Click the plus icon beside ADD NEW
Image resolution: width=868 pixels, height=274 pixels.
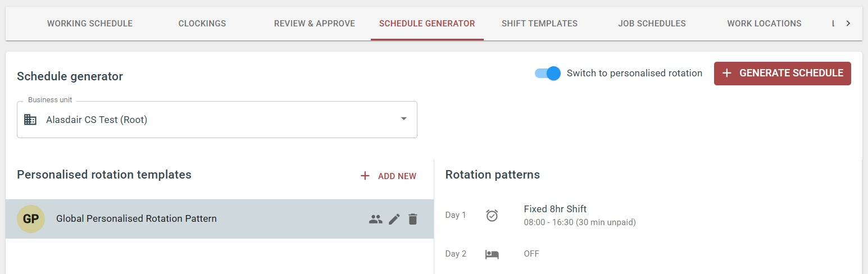coord(365,176)
